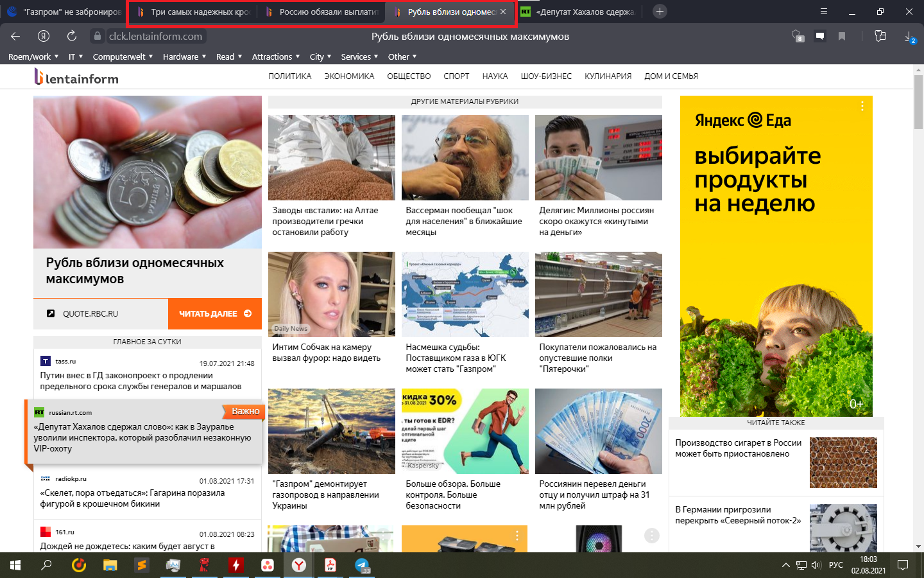Click the speech bubble icon in address bar

click(x=820, y=36)
